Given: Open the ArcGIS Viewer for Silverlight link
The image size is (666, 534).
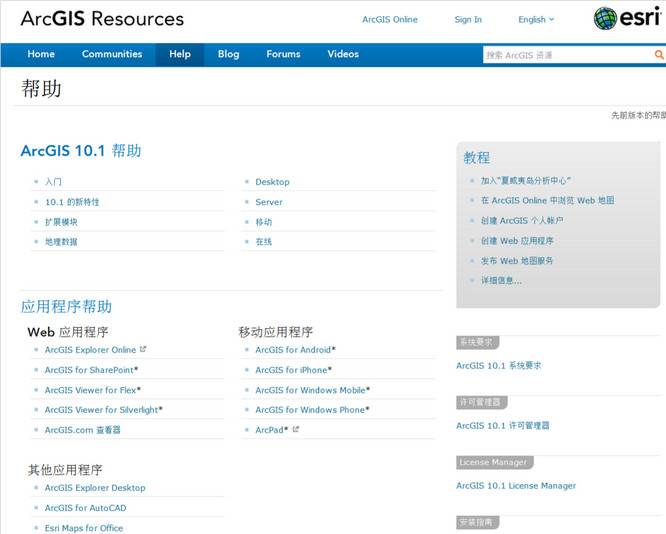Looking at the screenshot, I should pyautogui.click(x=102, y=410).
